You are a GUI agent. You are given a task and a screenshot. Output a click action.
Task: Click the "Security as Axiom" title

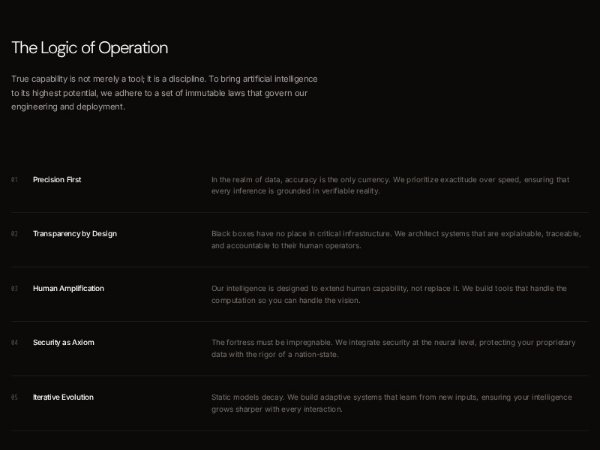(64, 343)
